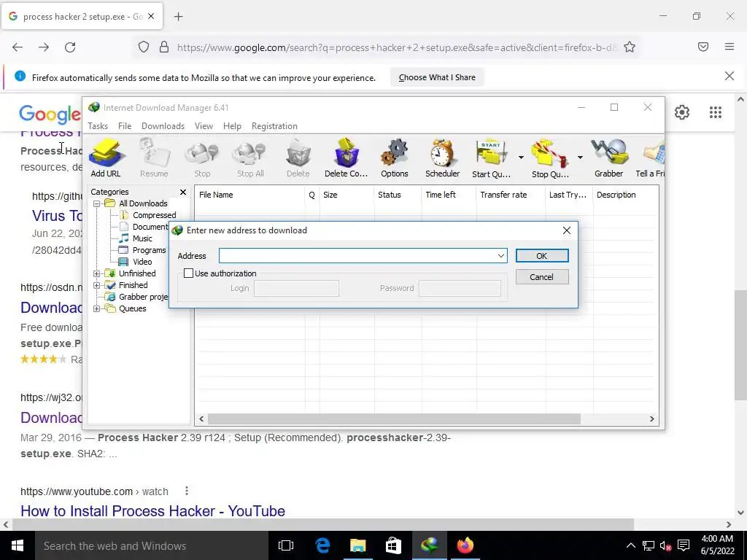Close the Enter new address dialog
747x560 pixels.
pyautogui.click(x=566, y=230)
